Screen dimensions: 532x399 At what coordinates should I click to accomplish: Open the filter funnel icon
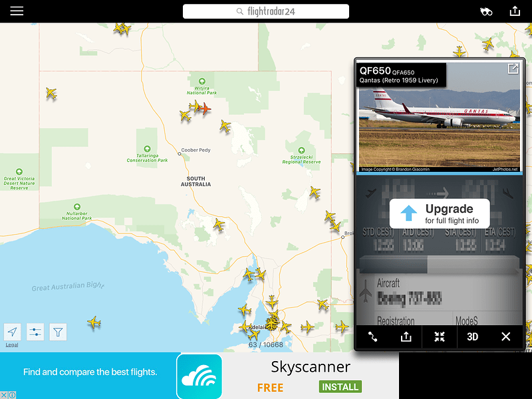pos(58,332)
